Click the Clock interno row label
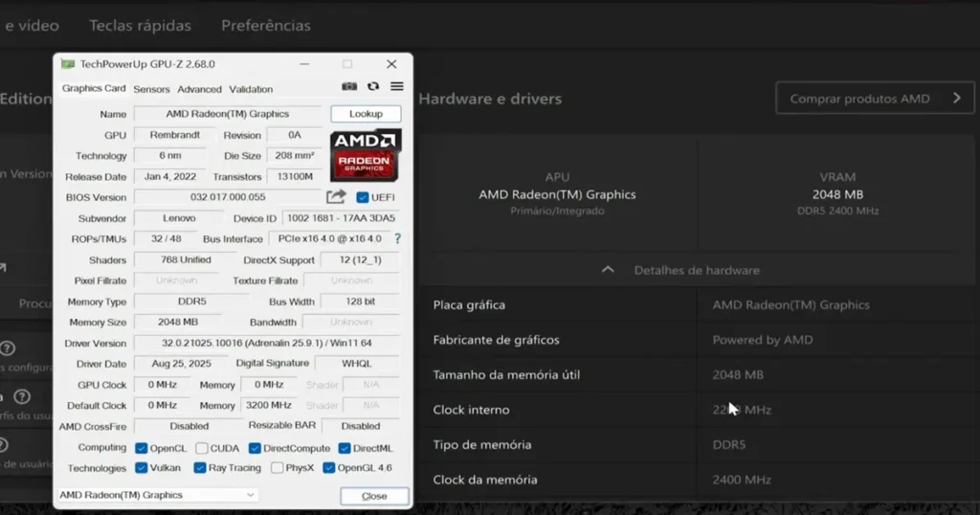980x515 pixels. pos(471,410)
